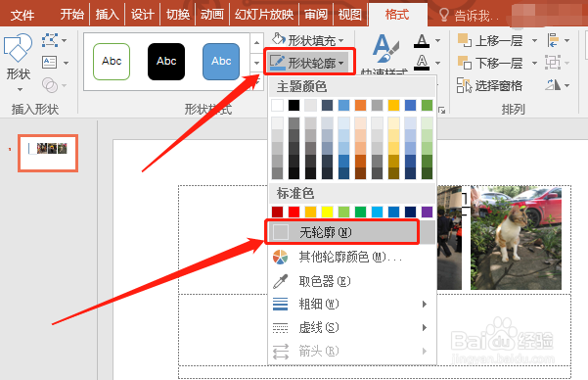
Task: Switch to the 审阅 tab
Action: tap(316, 15)
